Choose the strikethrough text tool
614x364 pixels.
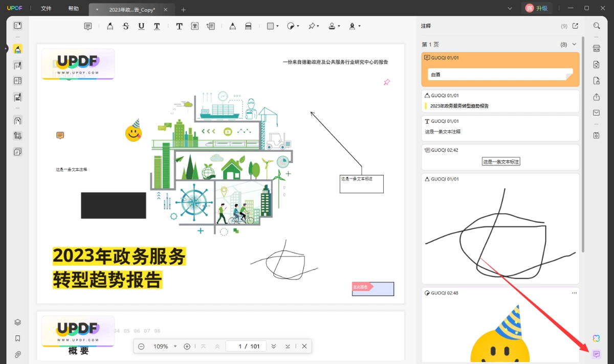click(126, 26)
